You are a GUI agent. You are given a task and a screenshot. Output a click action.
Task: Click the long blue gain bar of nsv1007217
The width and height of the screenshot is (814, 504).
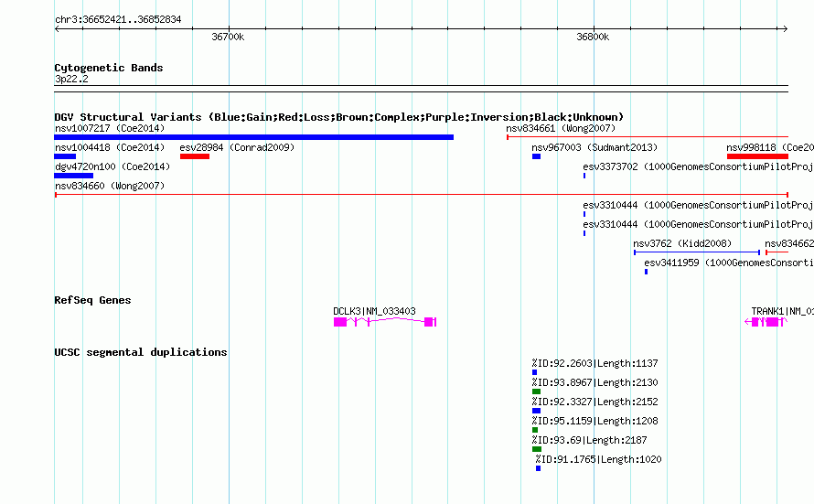[254, 137]
